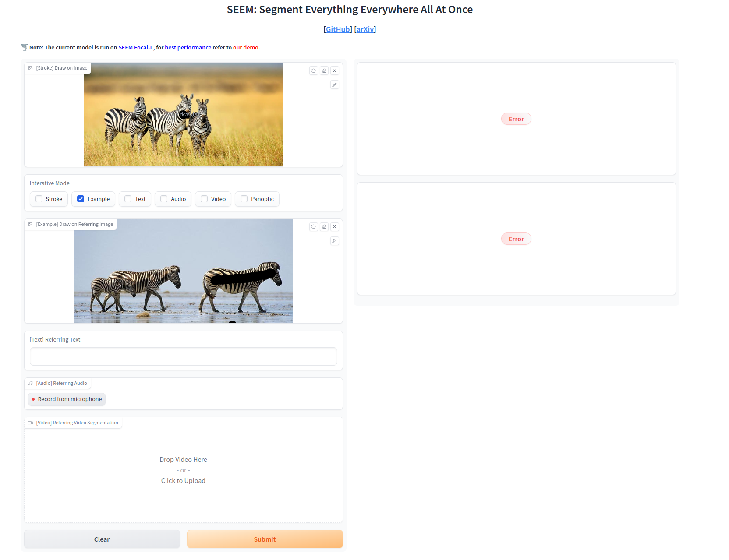729x560 pixels.
Task: Enable the Audio interactive mode
Action: 163,199
